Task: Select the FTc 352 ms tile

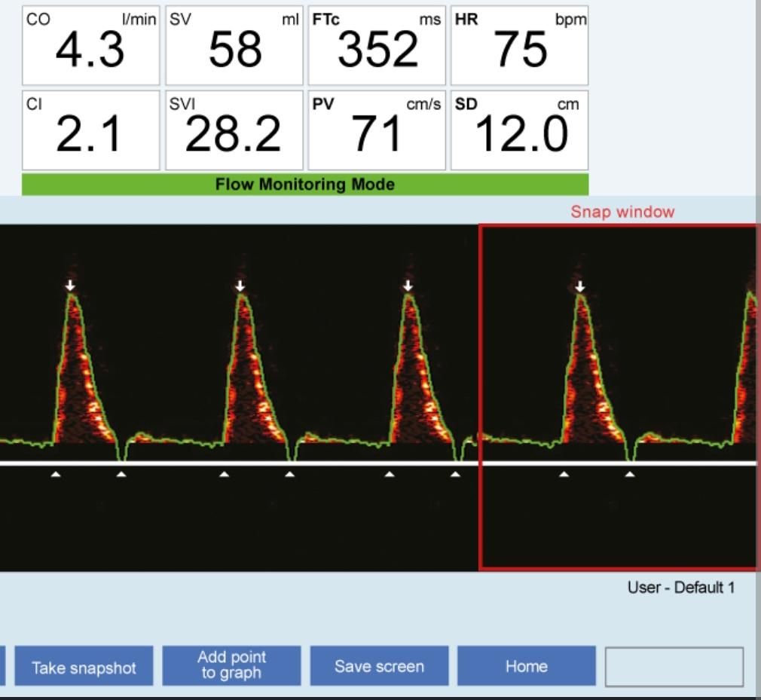Action: [377, 46]
